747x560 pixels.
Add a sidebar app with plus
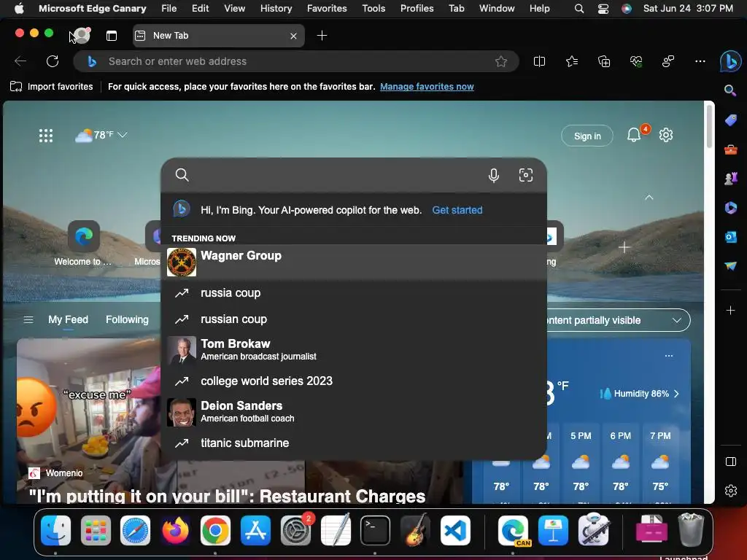click(x=731, y=311)
